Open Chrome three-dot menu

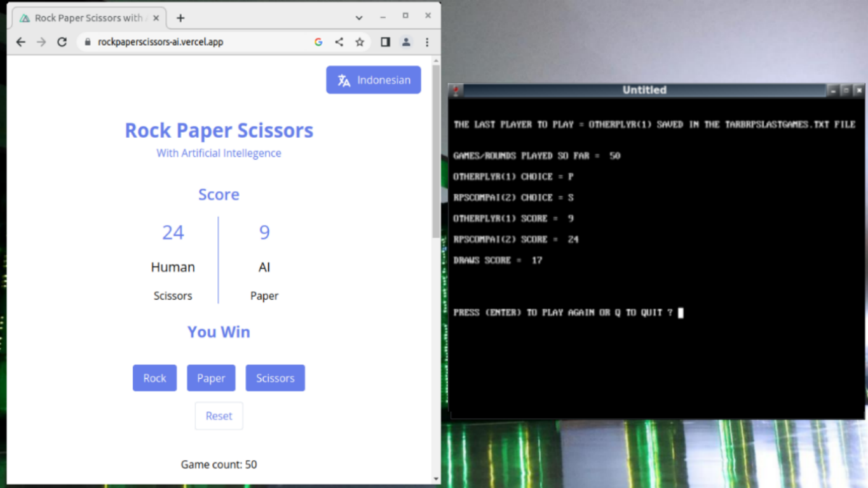(427, 42)
